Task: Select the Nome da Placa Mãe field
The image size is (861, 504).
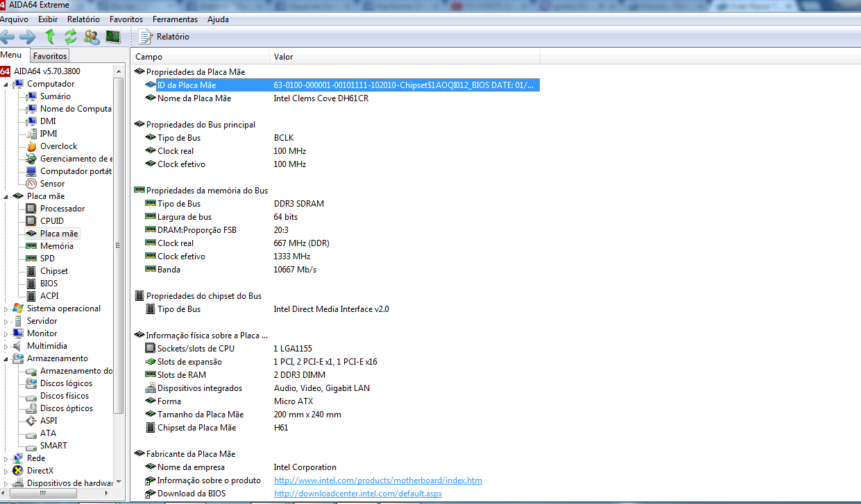Action: pyautogui.click(x=194, y=98)
